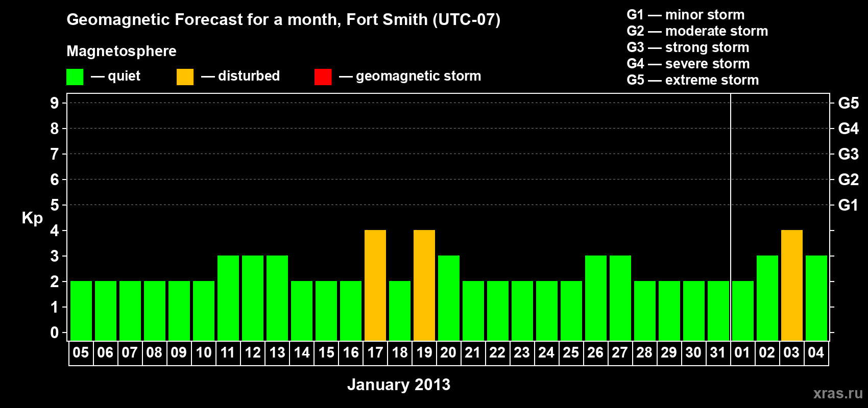Click the green bar above date 02
Viewport: 868px width, 408px height.
767,298
